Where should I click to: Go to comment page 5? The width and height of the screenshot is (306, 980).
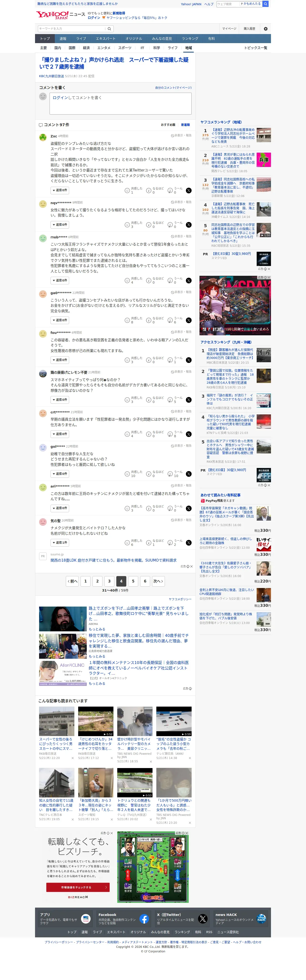[133, 581]
